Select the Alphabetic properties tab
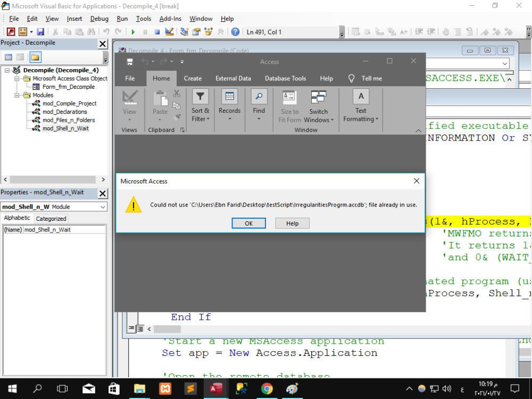The image size is (532, 399). pos(17,218)
